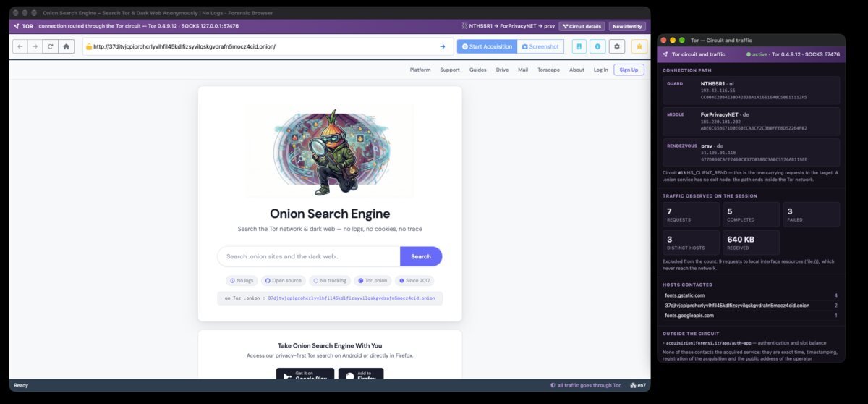Go back with the browser back arrow
The image size is (868, 404).
point(20,46)
